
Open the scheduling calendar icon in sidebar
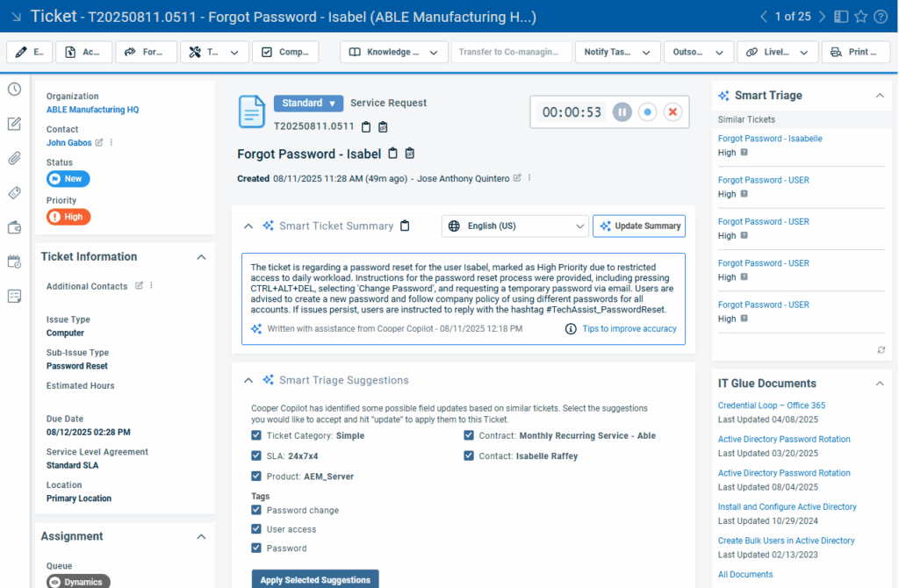tap(14, 262)
